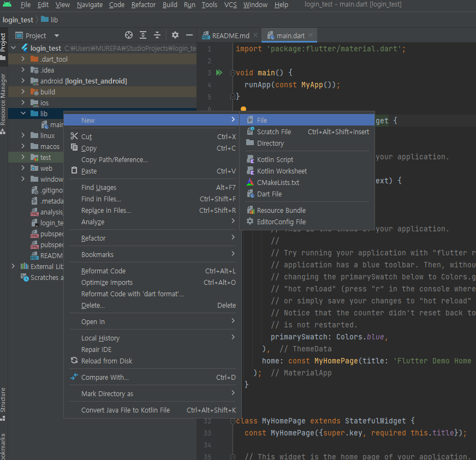Viewport: 476px width, 460px height.
Task: Open the Tools menu
Action: tap(210, 5)
